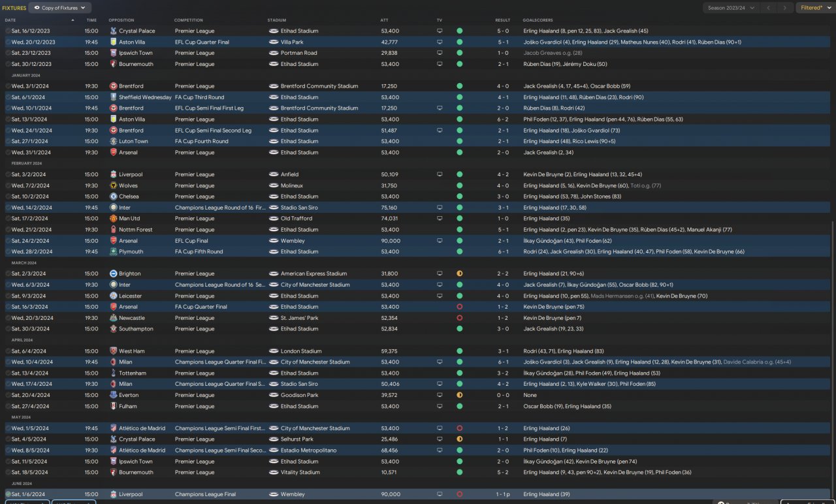Sort by the Att column header

point(384,20)
